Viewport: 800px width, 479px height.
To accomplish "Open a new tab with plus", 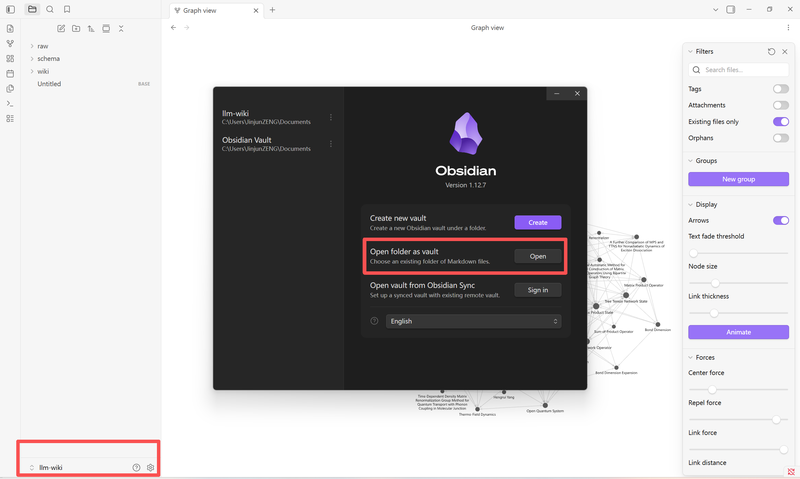I will pyautogui.click(x=272, y=10).
